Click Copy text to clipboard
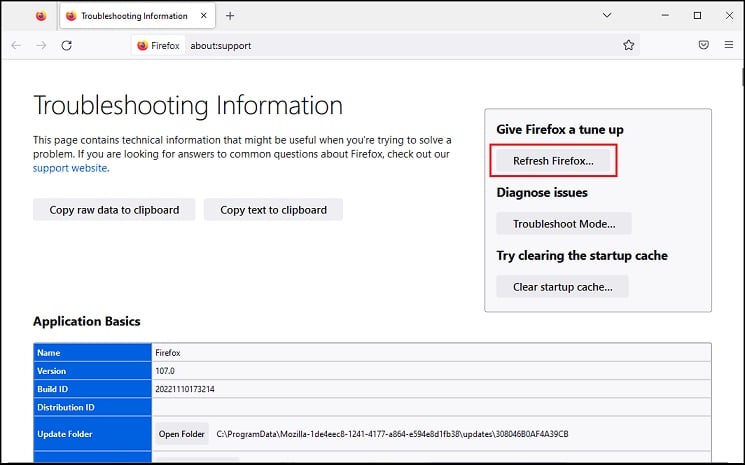This screenshot has width=745, height=465. click(x=273, y=210)
